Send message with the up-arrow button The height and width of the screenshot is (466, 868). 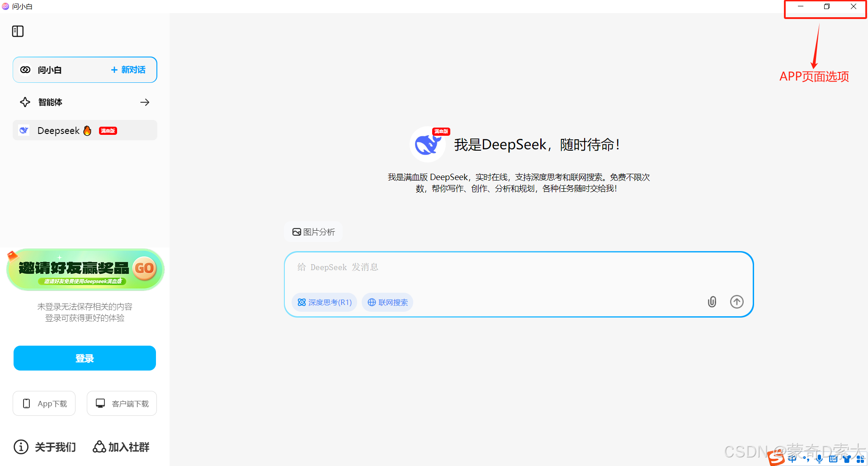point(737,302)
